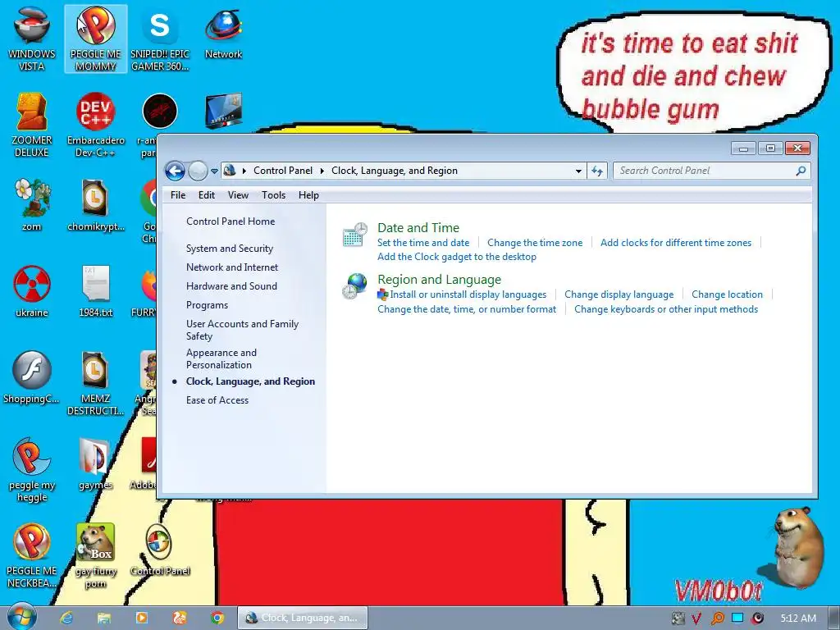840x630 pixels.
Task: Open Windows Media Player from the taskbar
Action: click(x=142, y=618)
